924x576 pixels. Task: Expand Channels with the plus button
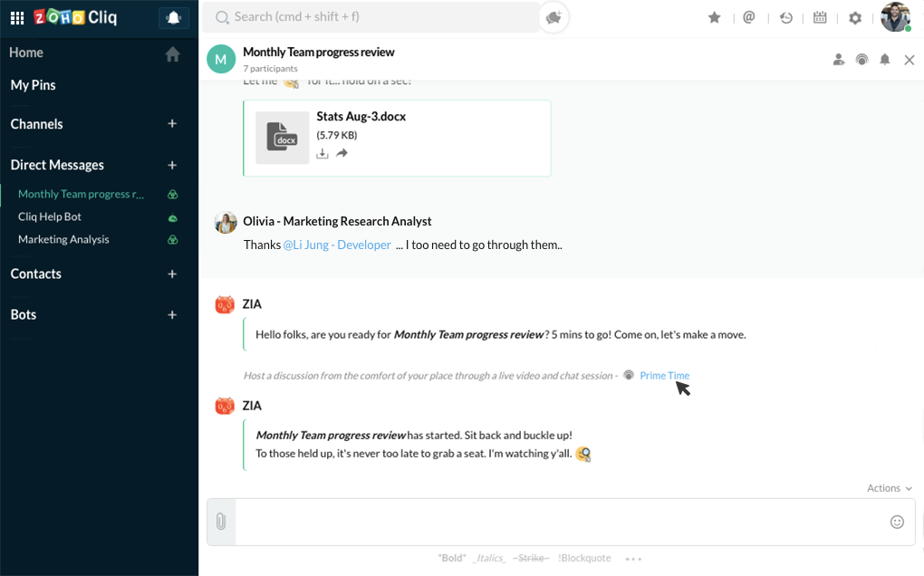point(172,124)
